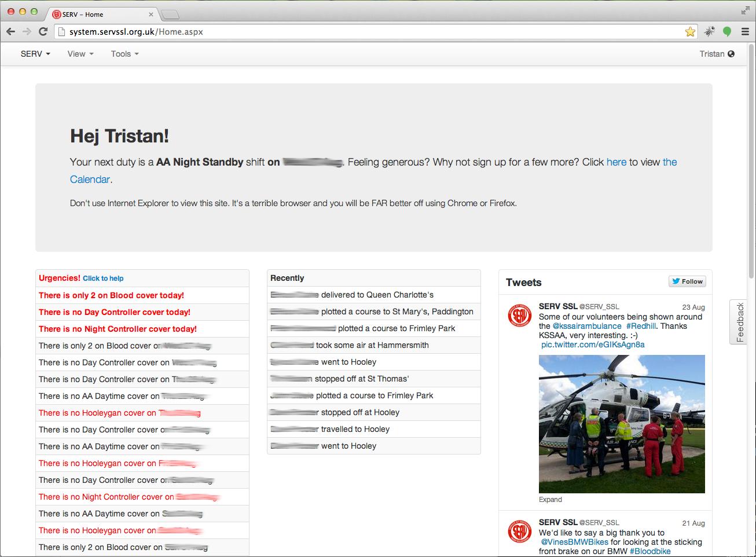Viewport: 756px width, 557px height.
Task: Click the bug extension icon in toolbar
Action: pos(709,32)
